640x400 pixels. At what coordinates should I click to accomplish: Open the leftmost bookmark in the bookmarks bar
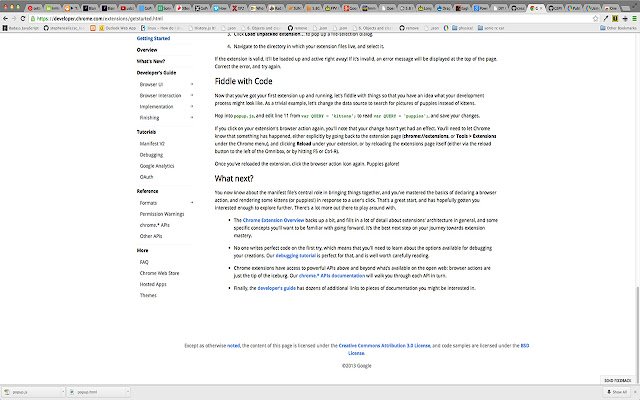pyautogui.click(x=21, y=28)
